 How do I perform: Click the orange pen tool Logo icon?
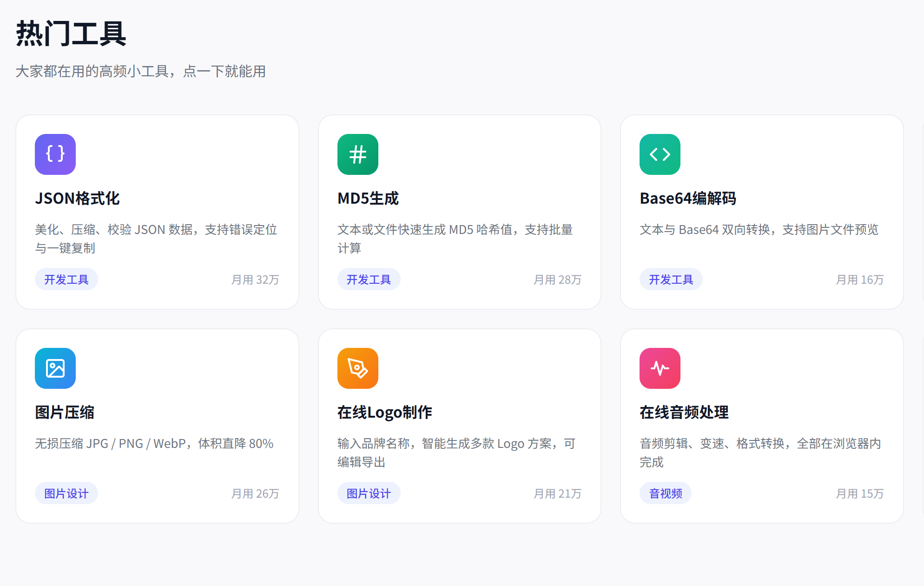click(x=358, y=368)
